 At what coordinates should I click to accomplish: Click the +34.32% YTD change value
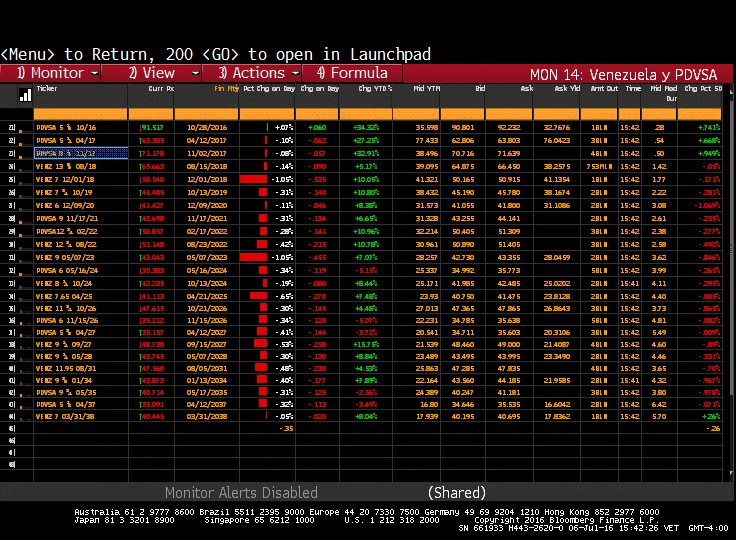click(366, 127)
